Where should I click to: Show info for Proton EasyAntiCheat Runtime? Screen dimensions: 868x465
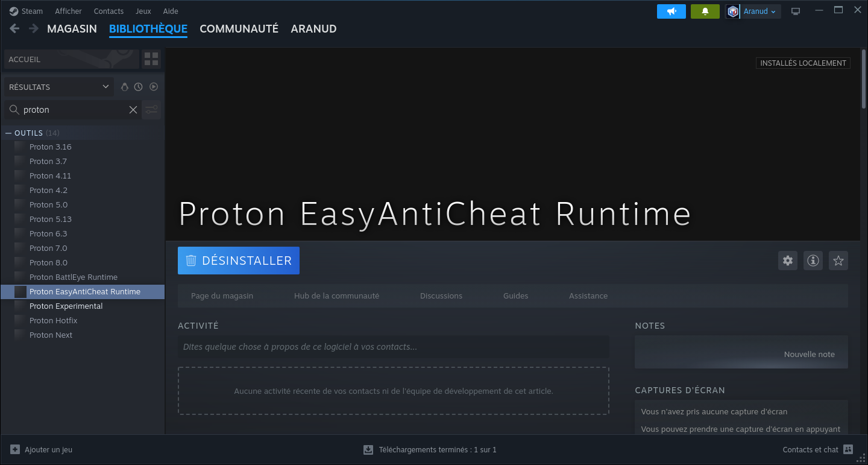(x=813, y=261)
